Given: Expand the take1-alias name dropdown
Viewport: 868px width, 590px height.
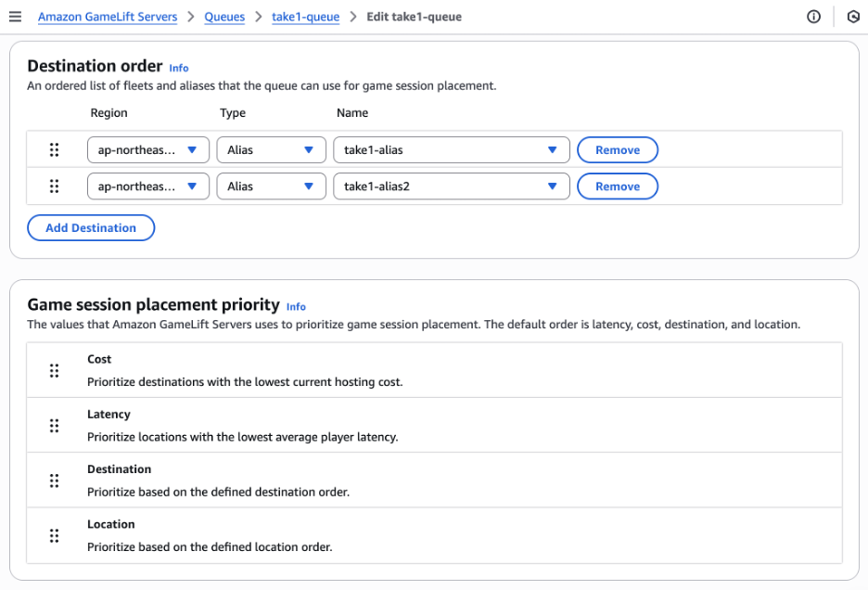Looking at the screenshot, I should [x=451, y=149].
